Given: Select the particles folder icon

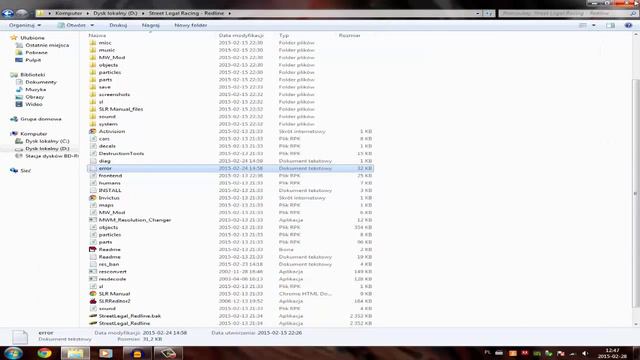Looking at the screenshot, I should coord(93,72).
